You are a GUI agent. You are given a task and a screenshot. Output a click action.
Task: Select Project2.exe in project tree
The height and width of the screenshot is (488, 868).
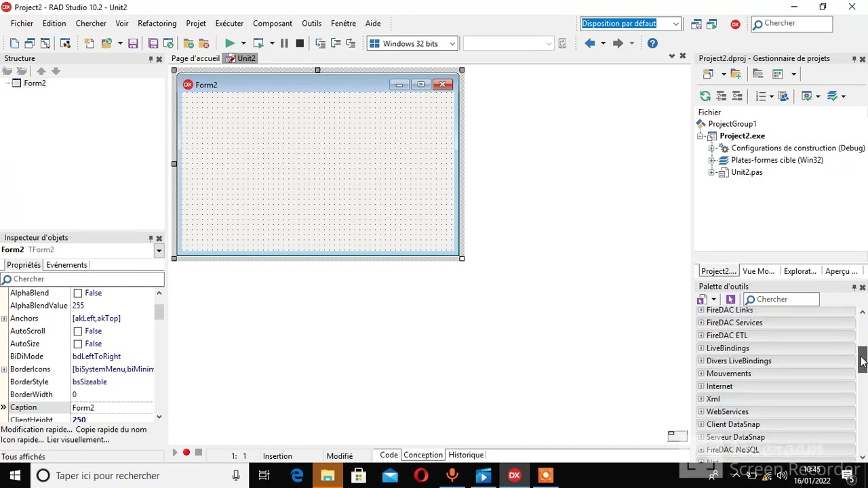click(742, 136)
